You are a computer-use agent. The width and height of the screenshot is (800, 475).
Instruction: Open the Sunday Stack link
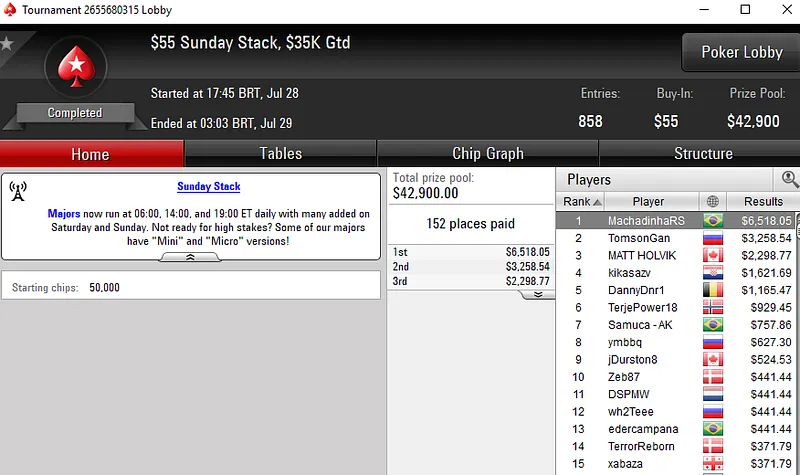point(208,187)
